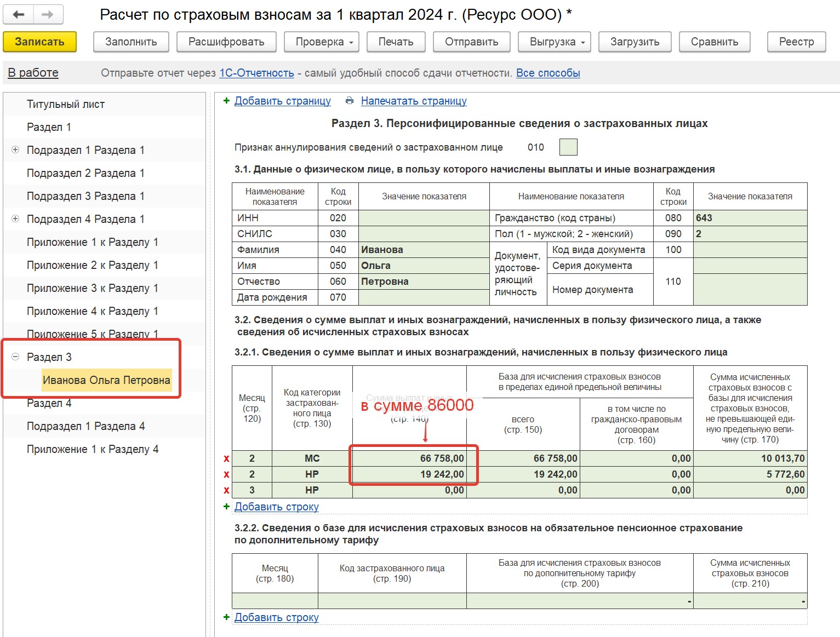
Task: Click the empty insured person code cell, line 190
Action: [392, 601]
